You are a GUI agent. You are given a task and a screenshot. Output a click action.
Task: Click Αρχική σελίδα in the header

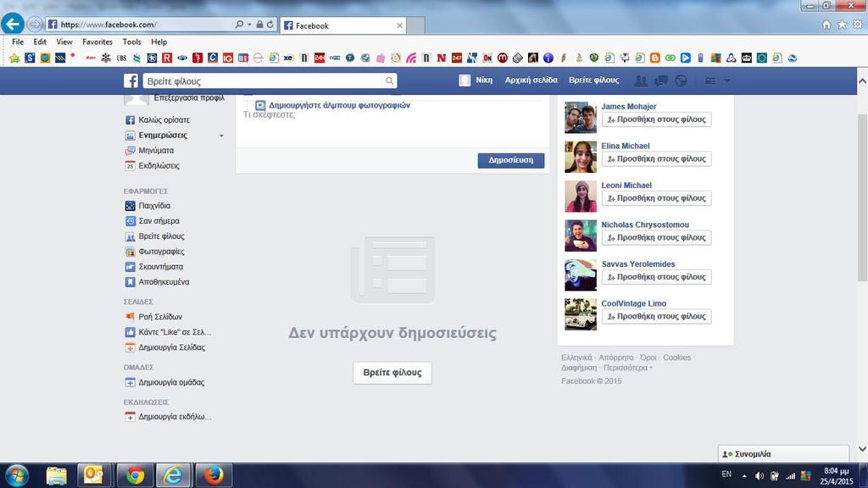click(x=531, y=80)
